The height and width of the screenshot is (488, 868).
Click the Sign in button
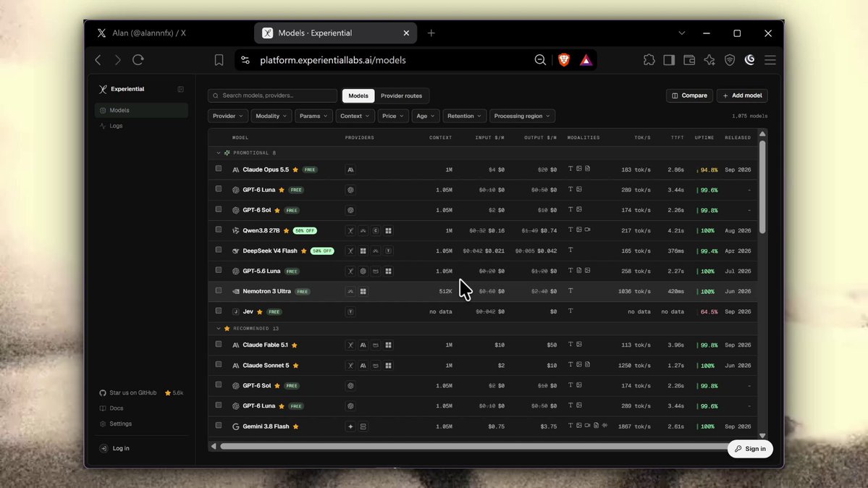(x=750, y=449)
